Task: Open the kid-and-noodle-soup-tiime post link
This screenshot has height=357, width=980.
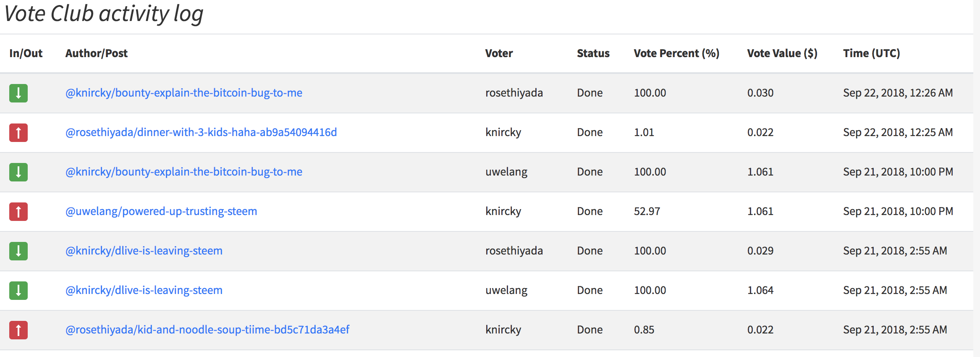Action: tap(207, 330)
